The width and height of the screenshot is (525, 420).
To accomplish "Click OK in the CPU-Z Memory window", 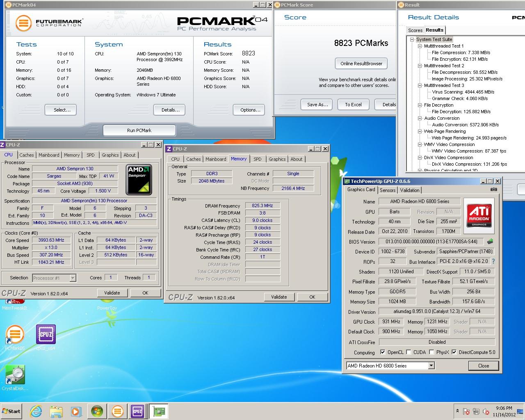I will point(312,297).
